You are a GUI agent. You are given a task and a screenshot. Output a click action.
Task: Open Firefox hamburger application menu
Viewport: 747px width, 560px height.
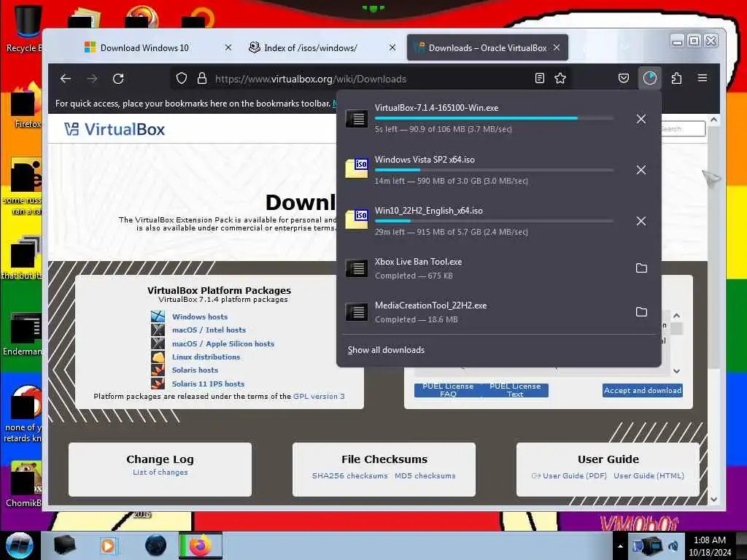703,78
